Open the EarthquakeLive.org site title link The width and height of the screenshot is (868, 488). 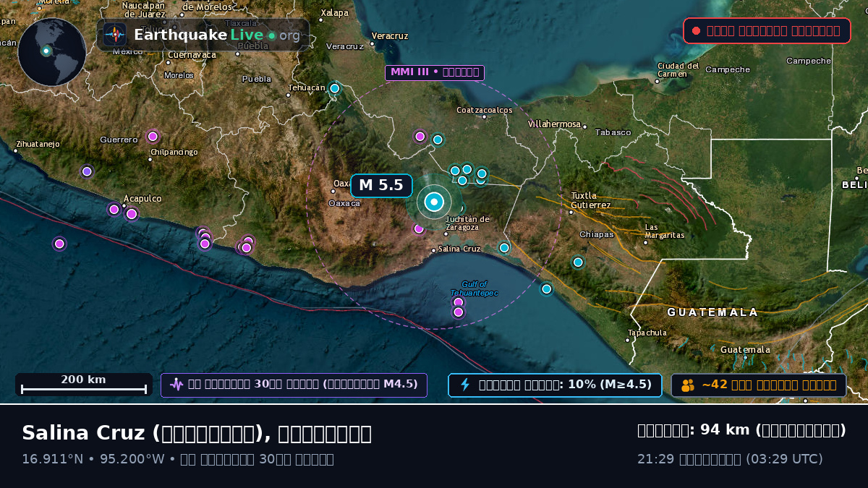coord(217,35)
